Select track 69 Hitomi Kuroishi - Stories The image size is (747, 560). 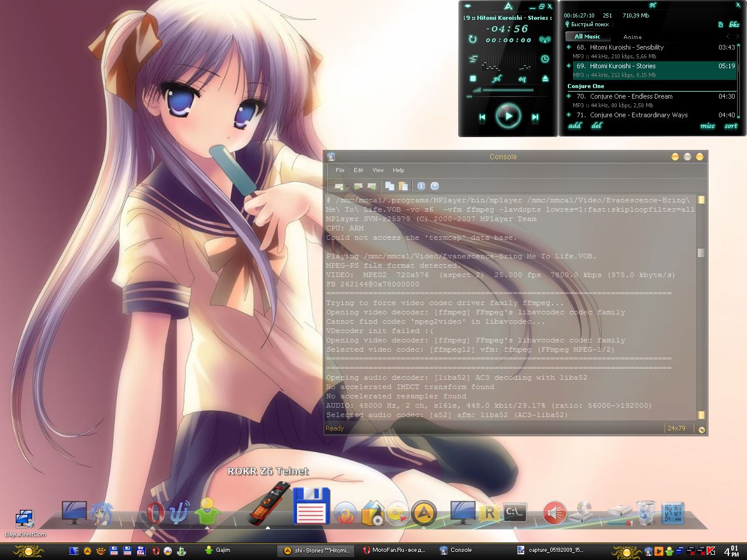(x=650, y=70)
